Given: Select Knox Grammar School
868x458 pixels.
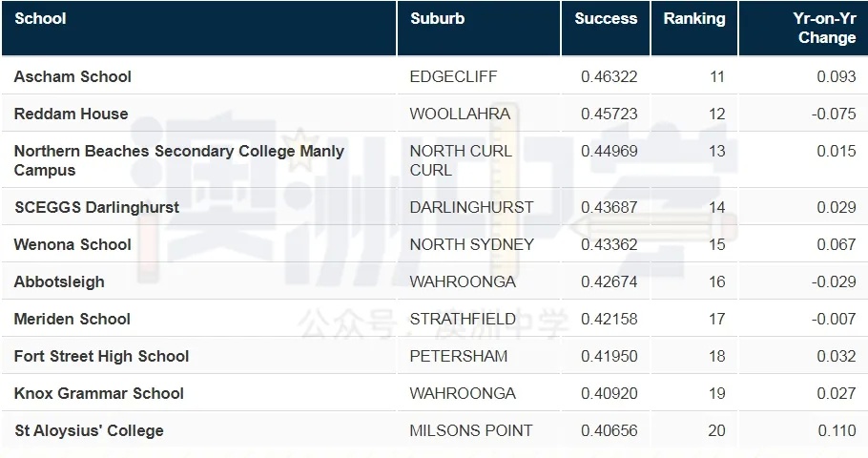Looking at the screenshot, I should click(98, 393).
